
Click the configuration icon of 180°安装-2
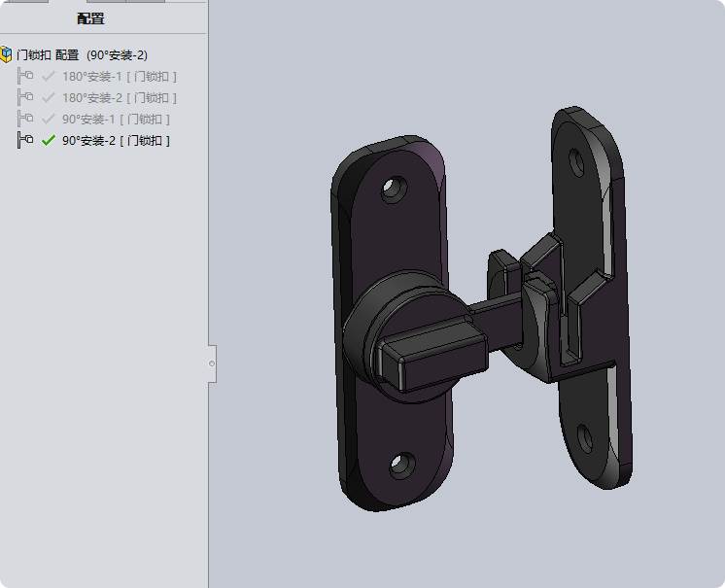(x=25, y=97)
